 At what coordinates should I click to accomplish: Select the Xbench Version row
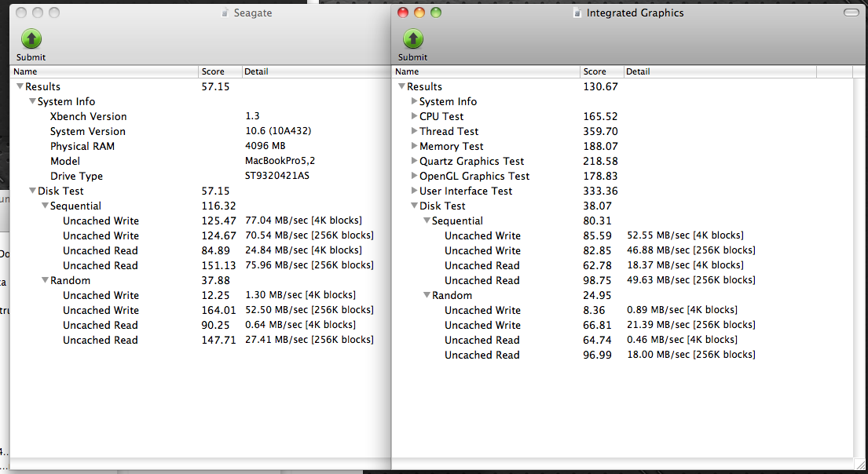[x=200, y=116]
